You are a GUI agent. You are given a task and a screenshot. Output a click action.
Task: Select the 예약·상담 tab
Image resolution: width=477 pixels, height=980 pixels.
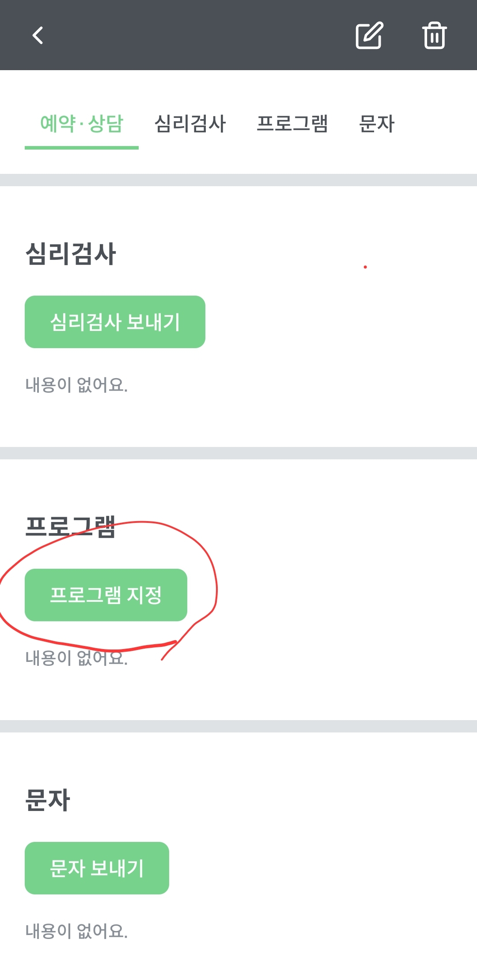click(82, 124)
